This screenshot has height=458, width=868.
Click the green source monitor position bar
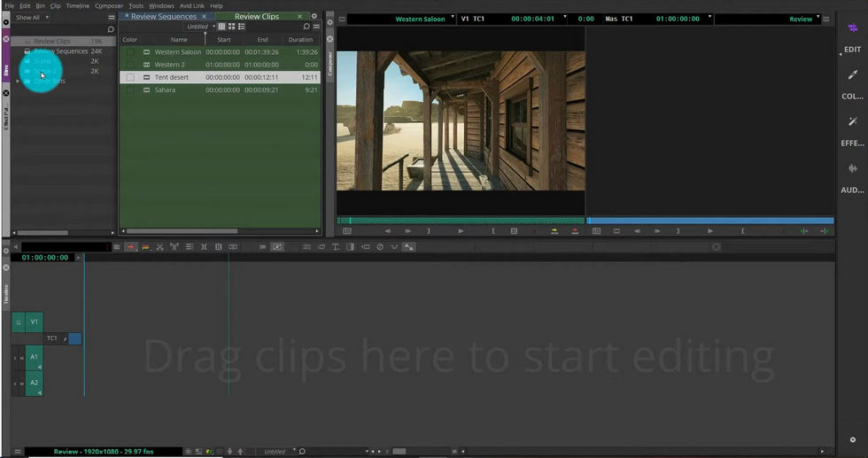461,221
